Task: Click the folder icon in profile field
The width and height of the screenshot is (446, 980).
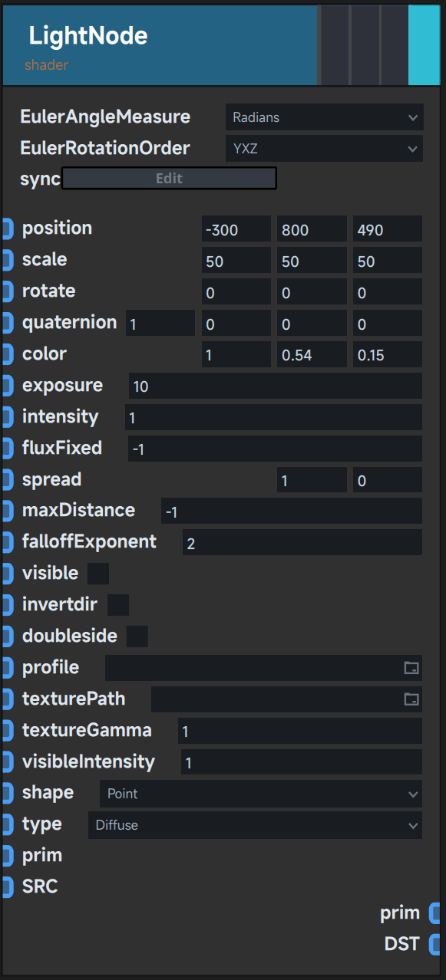Action: tap(412, 668)
